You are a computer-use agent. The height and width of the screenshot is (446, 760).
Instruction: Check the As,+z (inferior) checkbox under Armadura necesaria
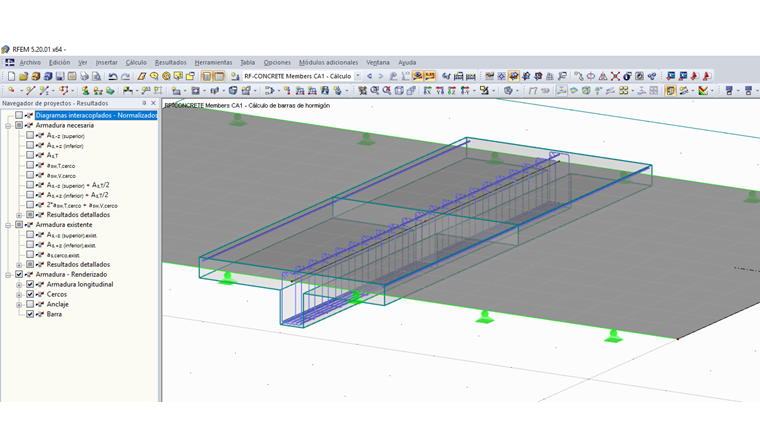30,145
